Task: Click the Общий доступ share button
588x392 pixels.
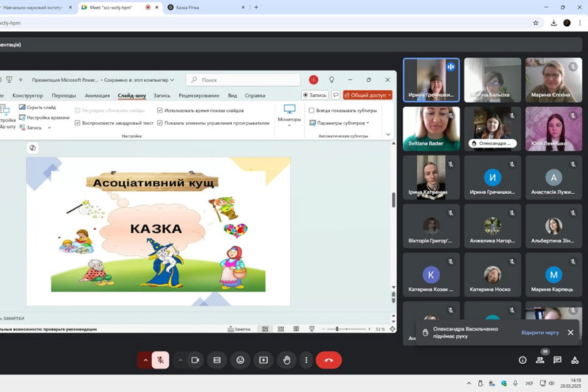Action: pos(367,95)
